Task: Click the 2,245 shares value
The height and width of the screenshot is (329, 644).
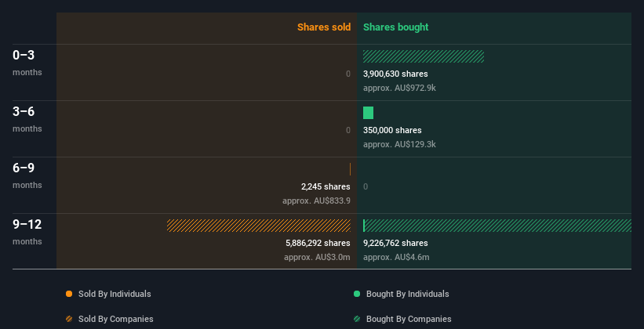Action: tap(326, 186)
